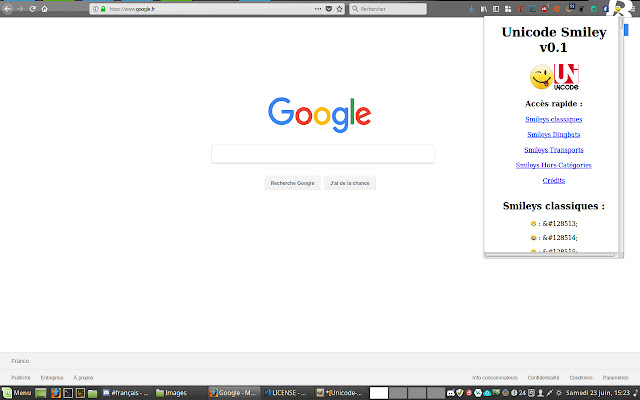Open the browser home page icon

coord(44,9)
